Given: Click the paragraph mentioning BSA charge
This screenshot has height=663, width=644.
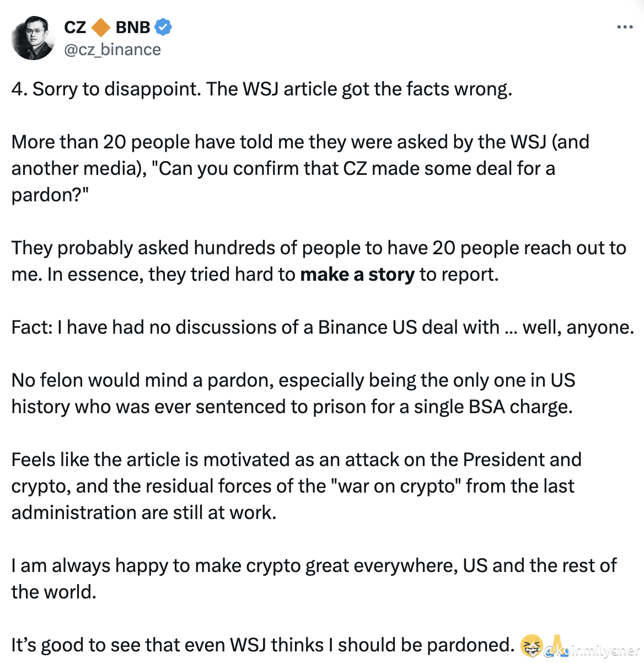Looking at the screenshot, I should click(292, 393).
